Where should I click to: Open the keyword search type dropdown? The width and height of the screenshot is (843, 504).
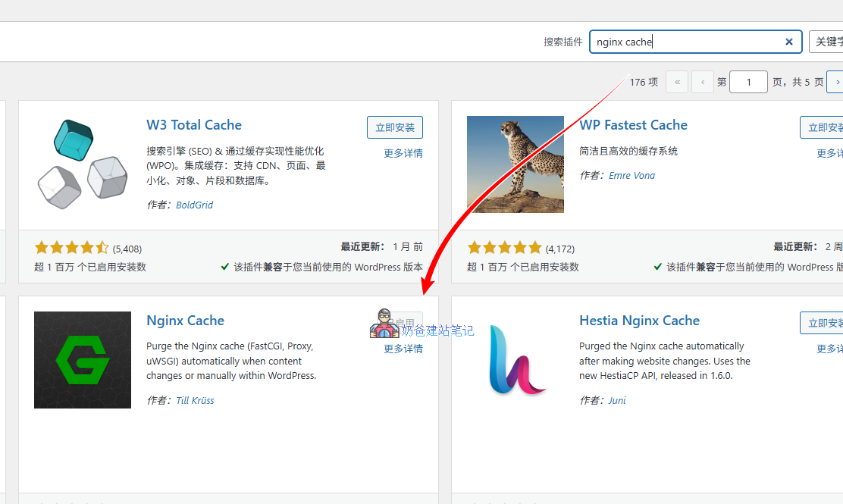pyautogui.click(x=828, y=42)
